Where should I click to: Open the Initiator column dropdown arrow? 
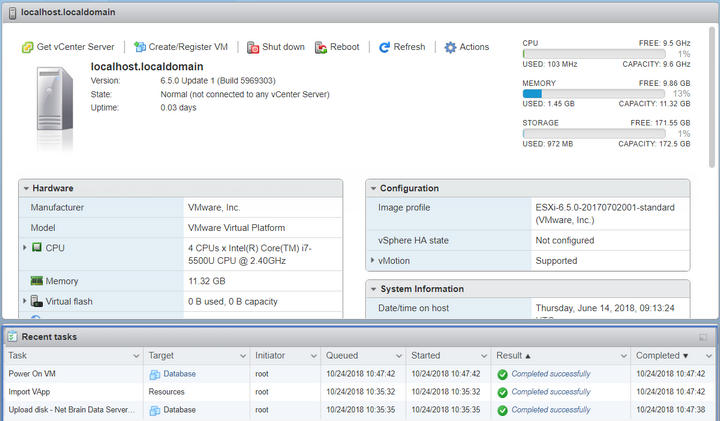[314, 356]
